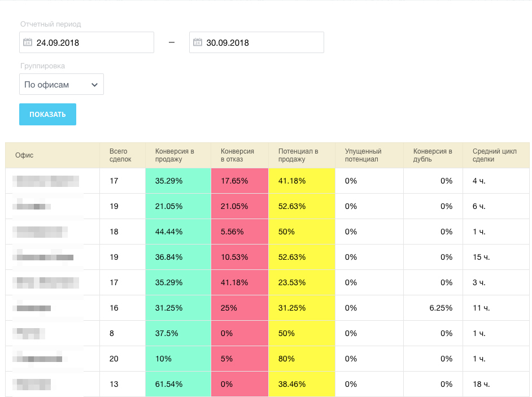Click the red cell 10.53%

point(239,257)
